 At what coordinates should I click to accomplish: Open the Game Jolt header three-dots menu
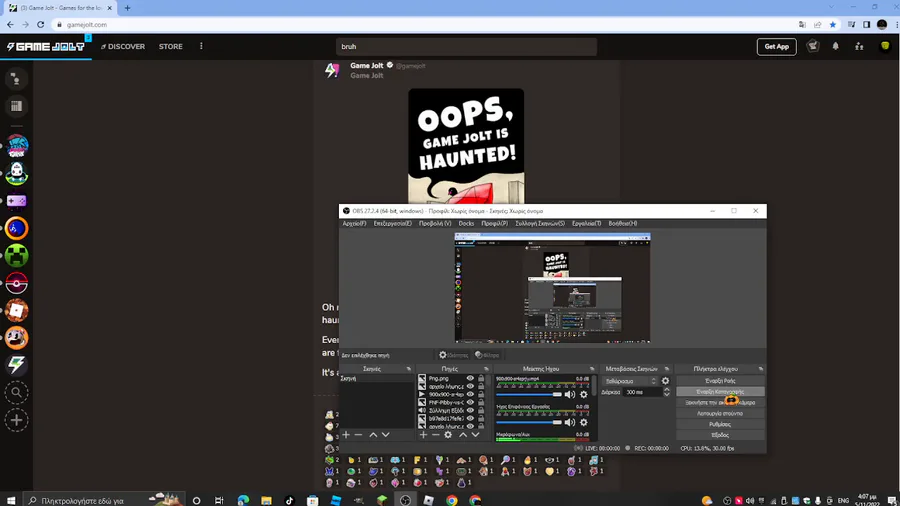pos(201,46)
